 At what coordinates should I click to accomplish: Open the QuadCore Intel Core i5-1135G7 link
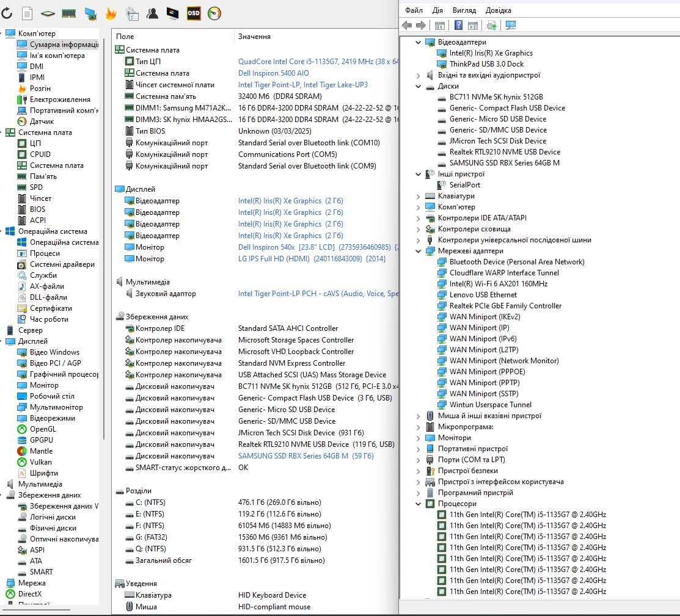point(318,62)
